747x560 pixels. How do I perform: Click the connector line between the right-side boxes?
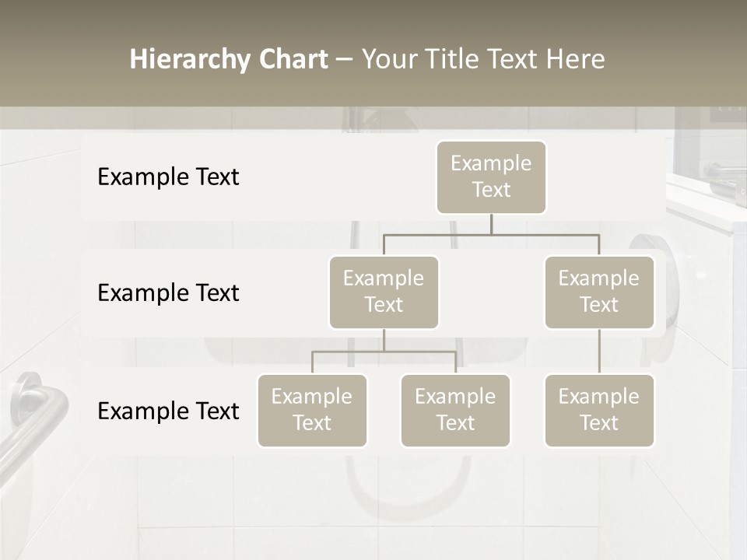tap(599, 351)
